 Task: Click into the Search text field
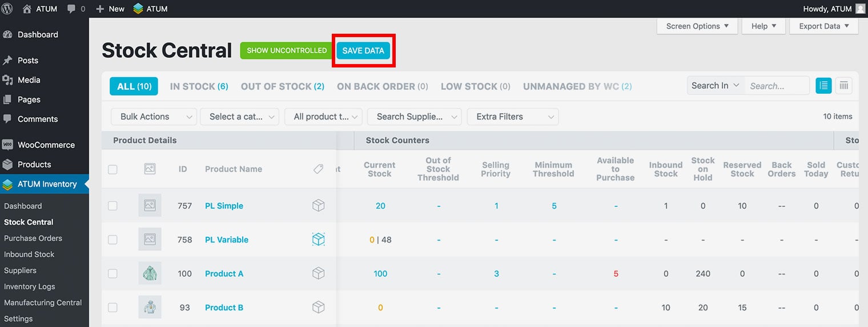776,86
